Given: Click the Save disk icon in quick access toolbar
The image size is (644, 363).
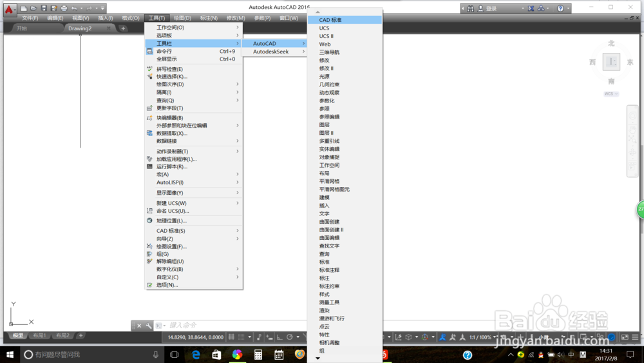Looking at the screenshot, I should 44,8.
